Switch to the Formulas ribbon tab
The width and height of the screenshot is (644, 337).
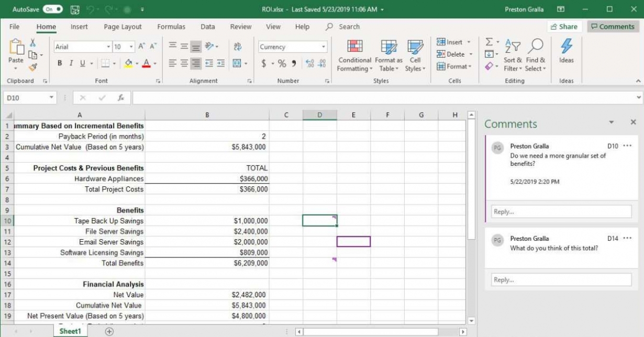[x=171, y=27]
